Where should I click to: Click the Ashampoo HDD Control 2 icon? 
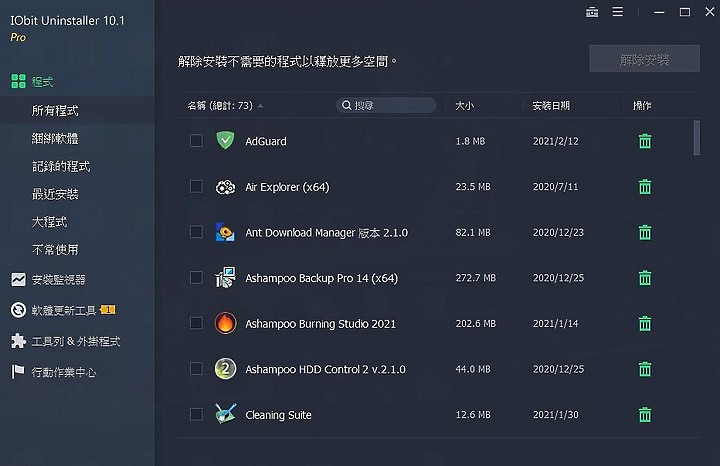pyautogui.click(x=225, y=369)
